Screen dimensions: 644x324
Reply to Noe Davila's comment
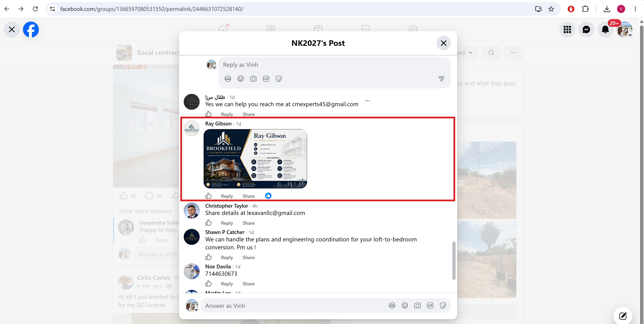coord(227,284)
